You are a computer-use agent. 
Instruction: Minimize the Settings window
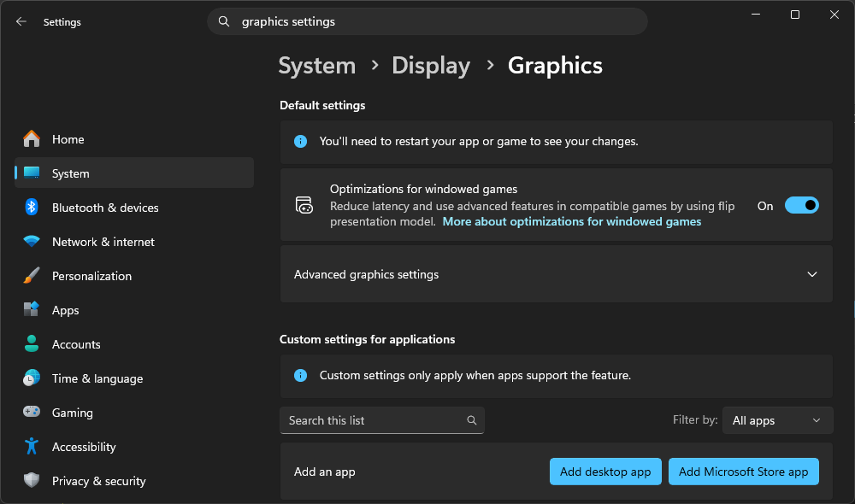click(756, 15)
